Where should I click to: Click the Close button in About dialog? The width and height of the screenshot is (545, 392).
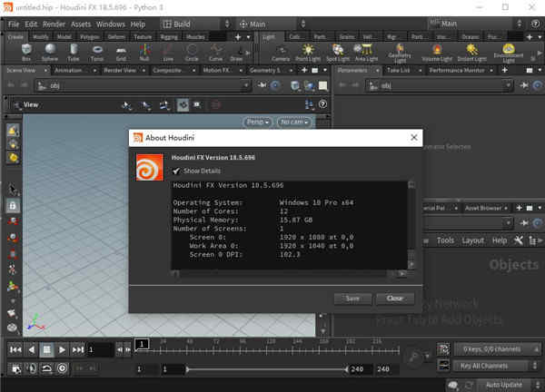click(395, 299)
